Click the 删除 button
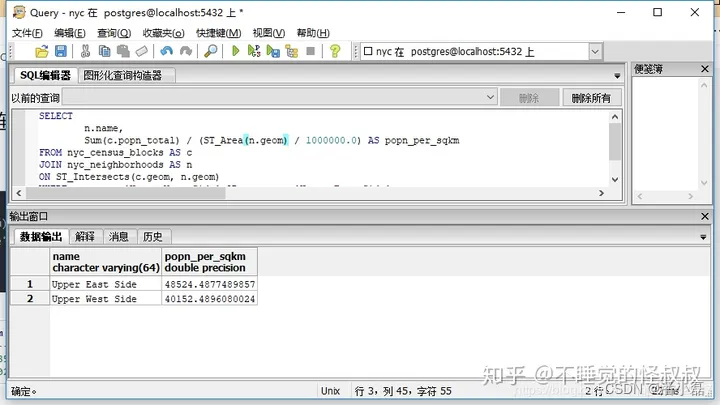The image size is (720, 405). [x=529, y=98]
